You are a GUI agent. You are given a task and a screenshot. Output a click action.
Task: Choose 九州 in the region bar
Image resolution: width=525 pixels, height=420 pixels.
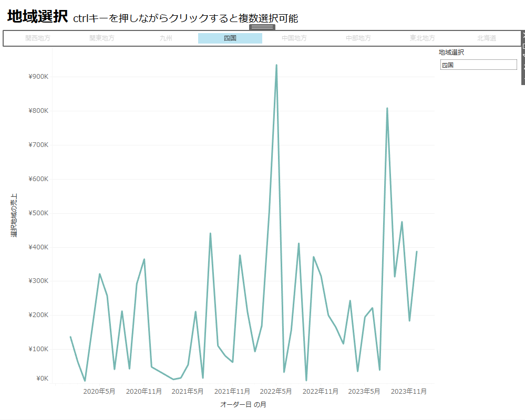(166, 38)
